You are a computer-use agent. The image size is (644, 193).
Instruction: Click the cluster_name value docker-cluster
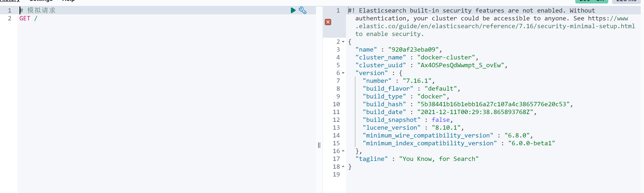click(446, 57)
